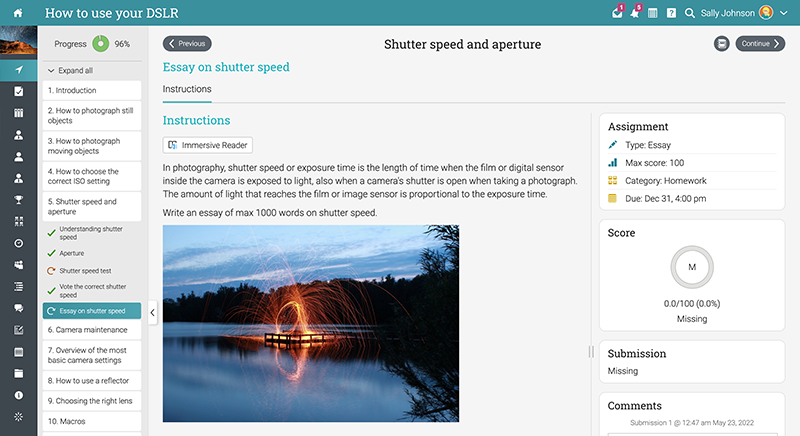
Task: Click the Due: Dec 31, 4:00 pm row
Action: 692,198
